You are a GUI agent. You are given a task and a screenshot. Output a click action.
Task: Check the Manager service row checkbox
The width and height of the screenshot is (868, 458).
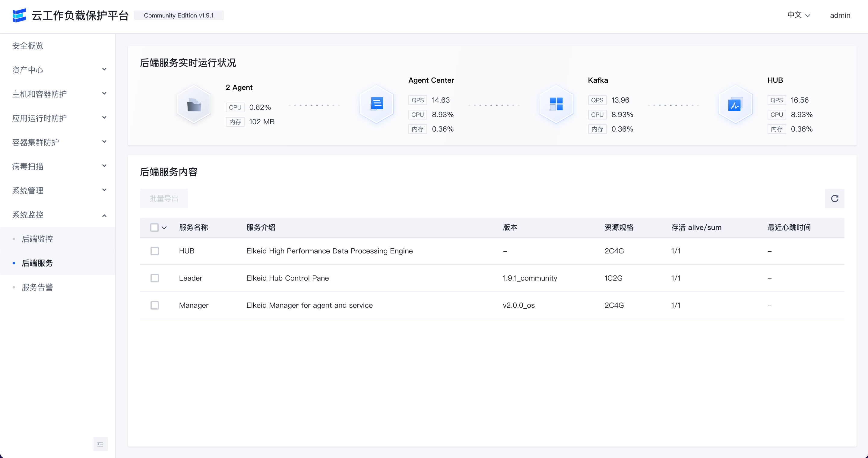click(x=155, y=305)
